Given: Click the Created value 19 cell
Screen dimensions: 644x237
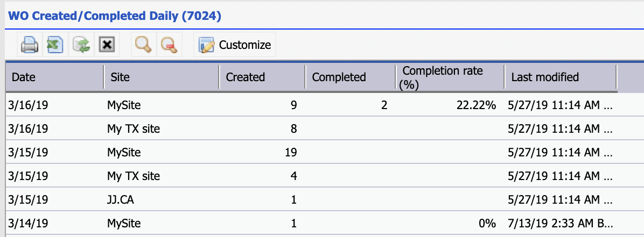Looking at the screenshot, I should pyautogui.click(x=291, y=153).
